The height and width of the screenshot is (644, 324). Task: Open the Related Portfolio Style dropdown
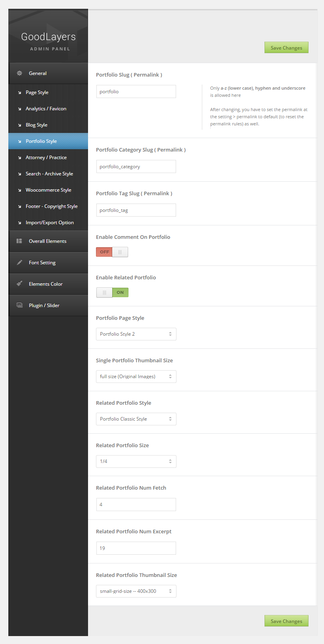pyautogui.click(x=136, y=419)
